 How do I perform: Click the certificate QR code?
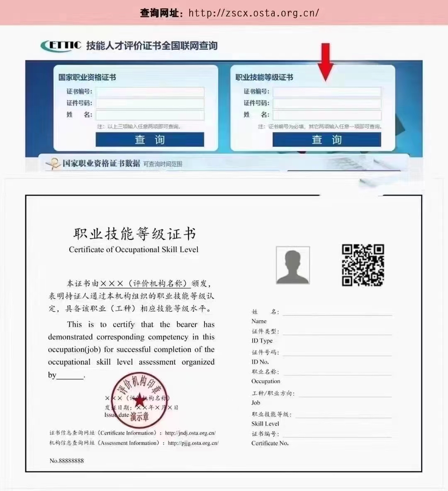tap(363, 265)
